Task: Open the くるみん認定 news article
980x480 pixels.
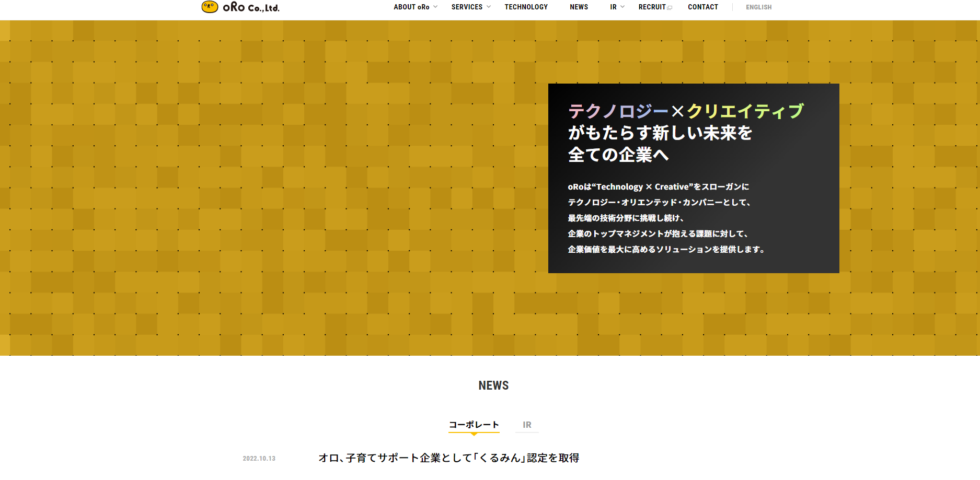Action: click(448, 458)
